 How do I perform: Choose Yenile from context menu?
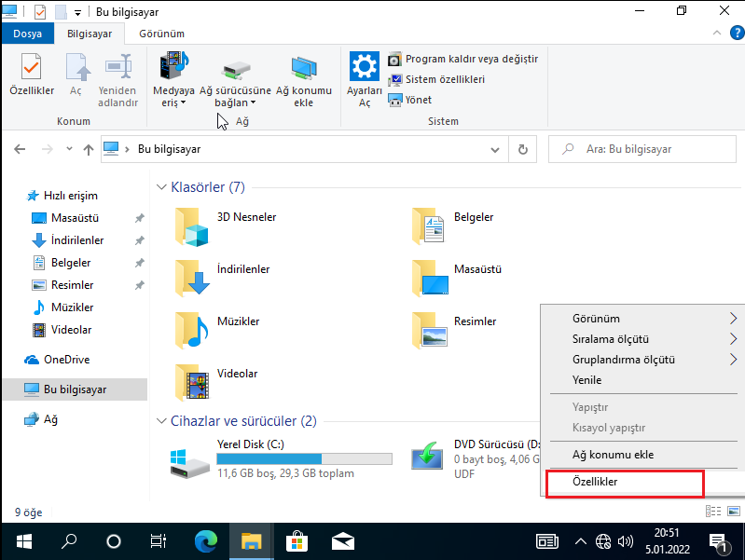point(643,380)
